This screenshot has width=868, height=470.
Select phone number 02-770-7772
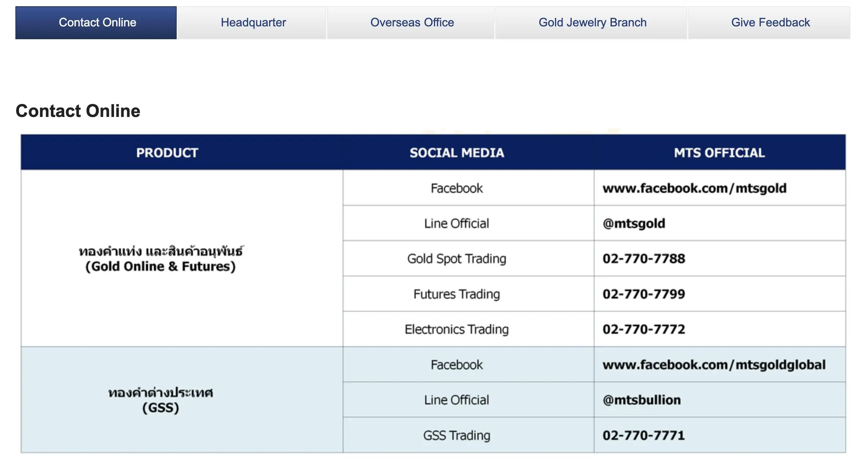click(x=644, y=329)
